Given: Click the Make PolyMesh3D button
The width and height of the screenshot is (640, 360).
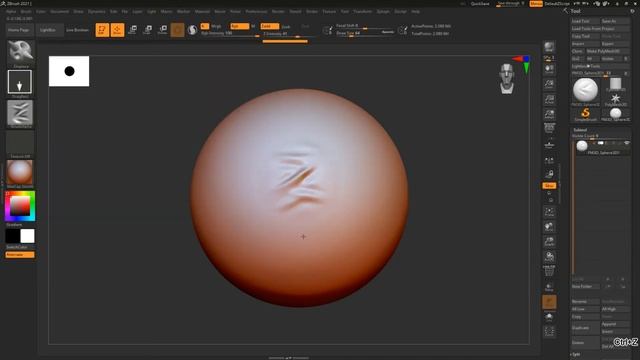Looking at the screenshot, I should point(608,51).
